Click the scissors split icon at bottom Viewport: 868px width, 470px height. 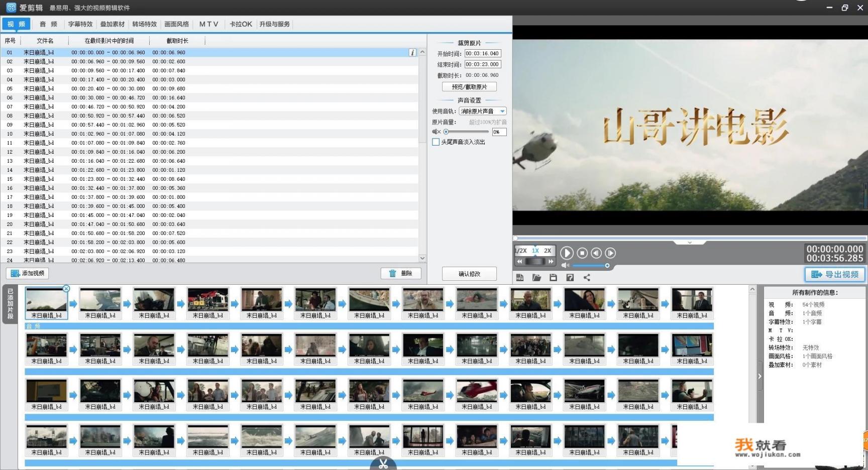tap(383, 464)
